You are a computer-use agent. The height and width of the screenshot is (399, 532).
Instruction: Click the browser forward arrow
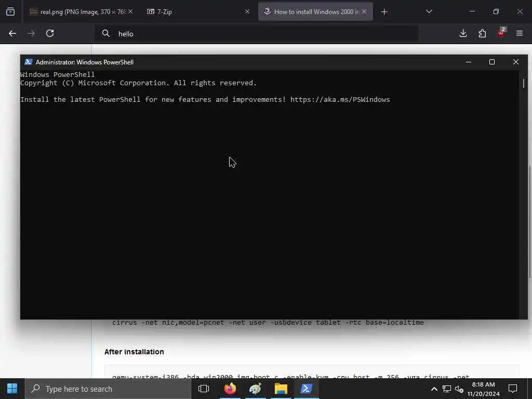coord(31,33)
